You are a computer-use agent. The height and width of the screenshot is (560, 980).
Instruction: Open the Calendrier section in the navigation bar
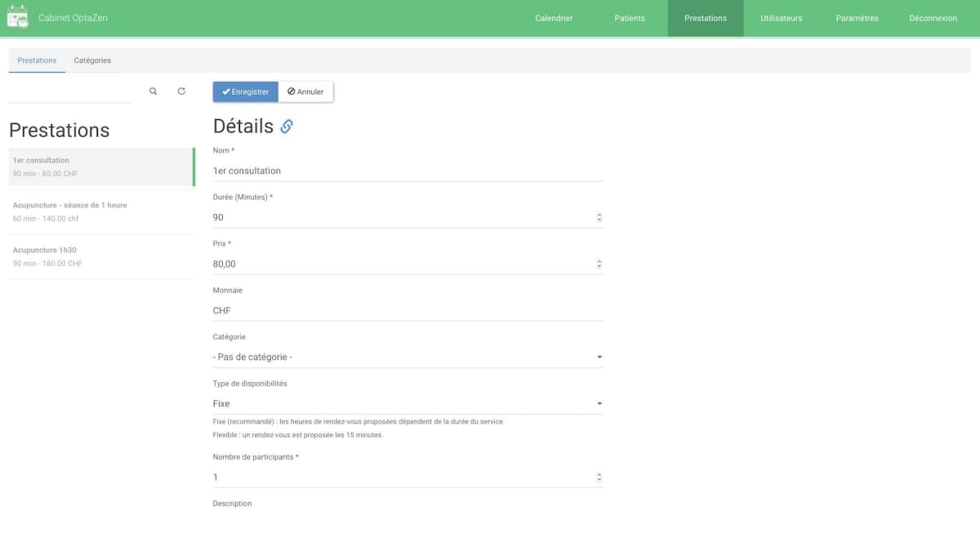(x=554, y=17)
